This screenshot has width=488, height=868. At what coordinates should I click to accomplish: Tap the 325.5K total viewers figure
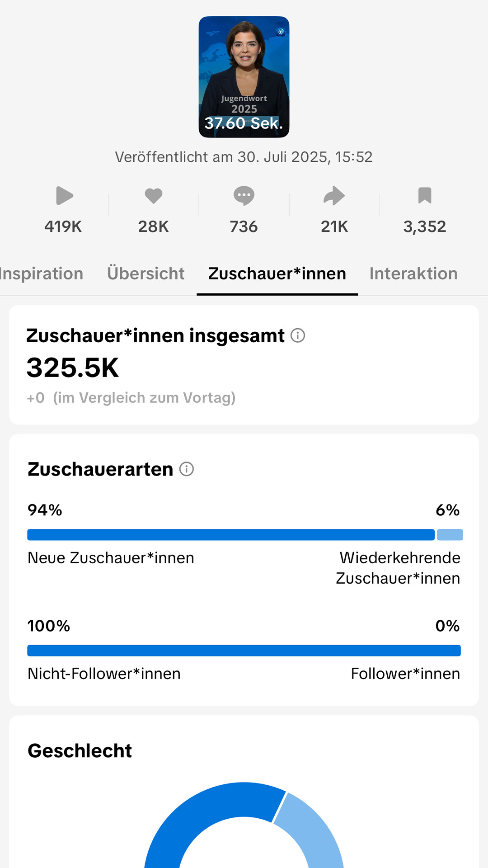[x=73, y=368]
